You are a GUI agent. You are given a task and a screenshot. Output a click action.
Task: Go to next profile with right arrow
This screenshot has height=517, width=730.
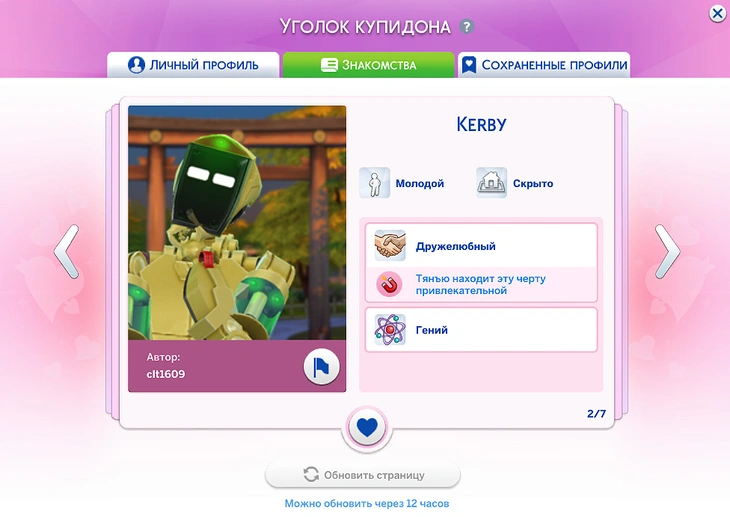coord(667,251)
